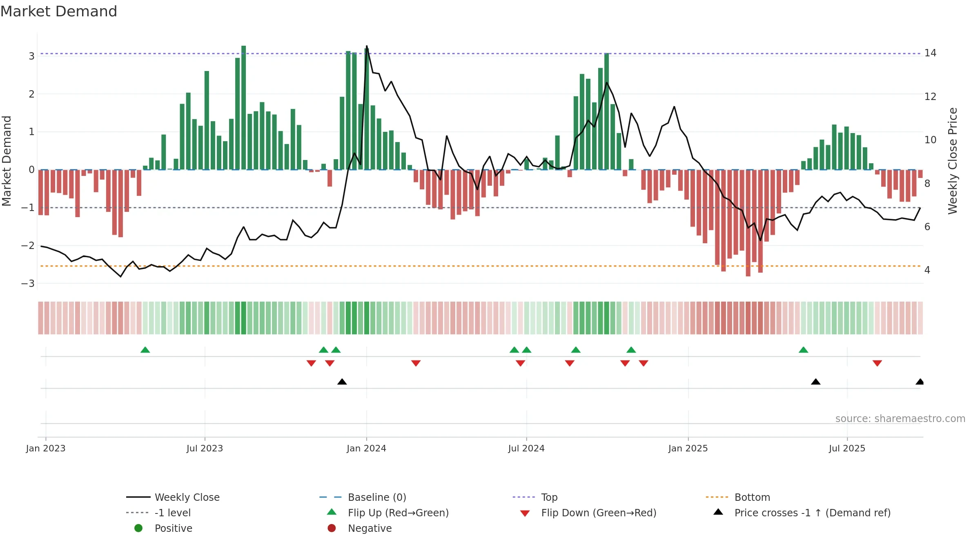Image resolution: width=980 pixels, height=551 pixels.
Task: Click the Flip Down (Green→Red) legend label
Action: pyautogui.click(x=599, y=513)
